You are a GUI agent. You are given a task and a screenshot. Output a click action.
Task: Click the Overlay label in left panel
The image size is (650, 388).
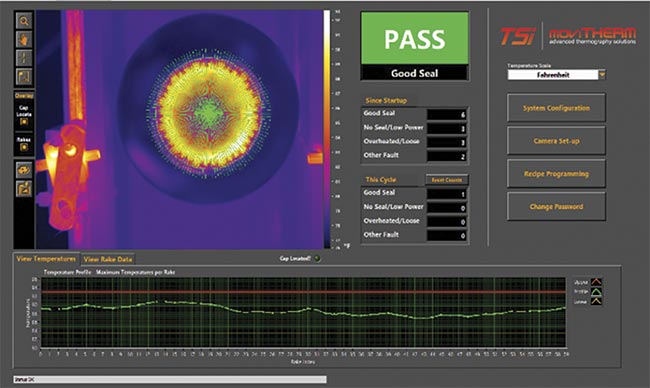tap(24, 96)
